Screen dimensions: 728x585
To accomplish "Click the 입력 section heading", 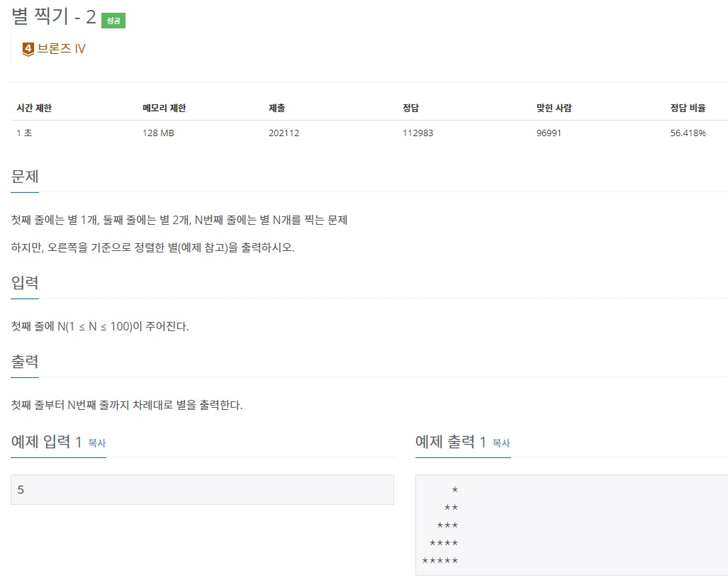I will tap(24, 282).
